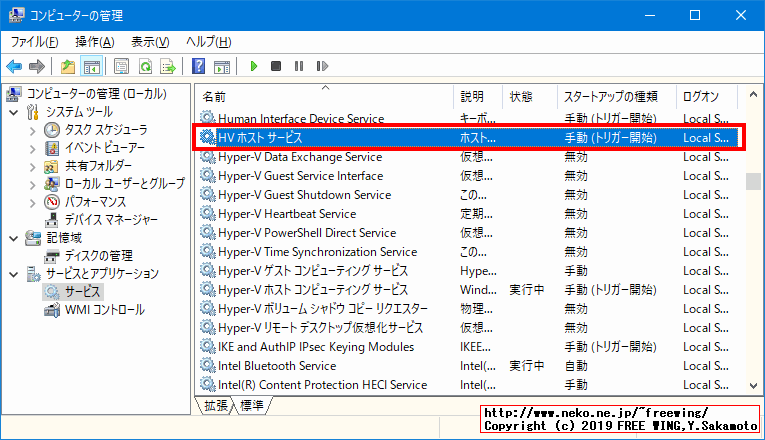The width and height of the screenshot is (765, 440).
Task: Open the Properties toolbar icon
Action: (x=121, y=66)
